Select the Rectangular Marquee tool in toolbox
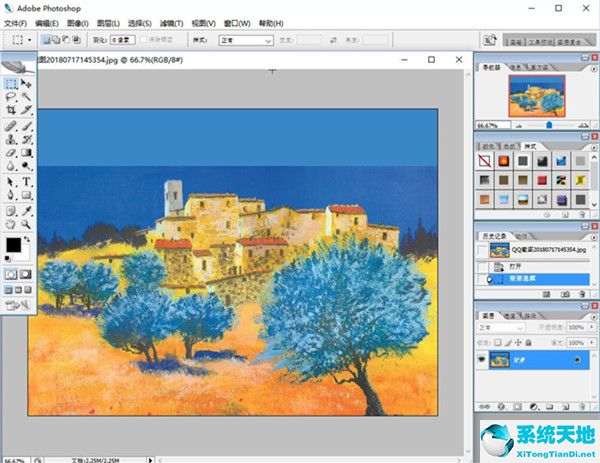600x463 pixels. 11,83
